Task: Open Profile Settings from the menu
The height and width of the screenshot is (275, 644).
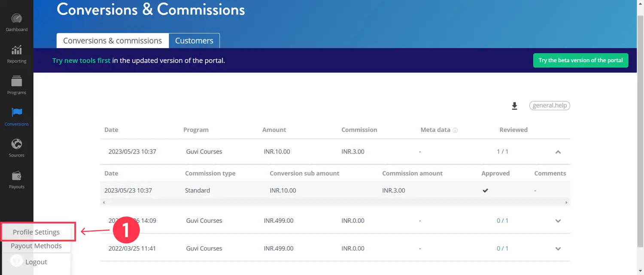Action: pyautogui.click(x=36, y=232)
